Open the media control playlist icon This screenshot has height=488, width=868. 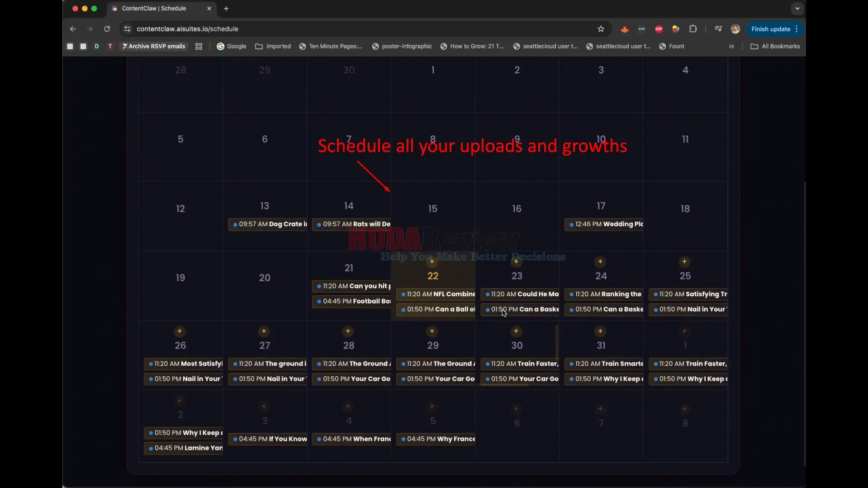pos(718,29)
